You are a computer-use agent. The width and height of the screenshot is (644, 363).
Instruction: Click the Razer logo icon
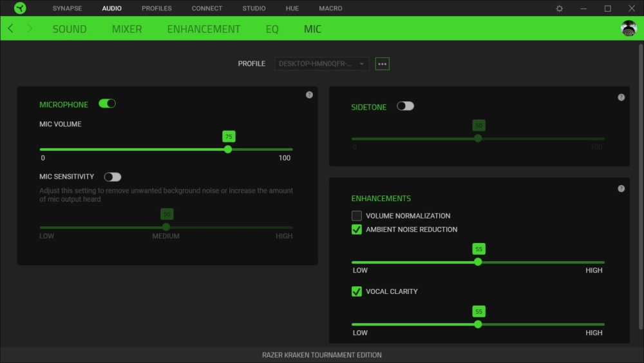[20, 8]
